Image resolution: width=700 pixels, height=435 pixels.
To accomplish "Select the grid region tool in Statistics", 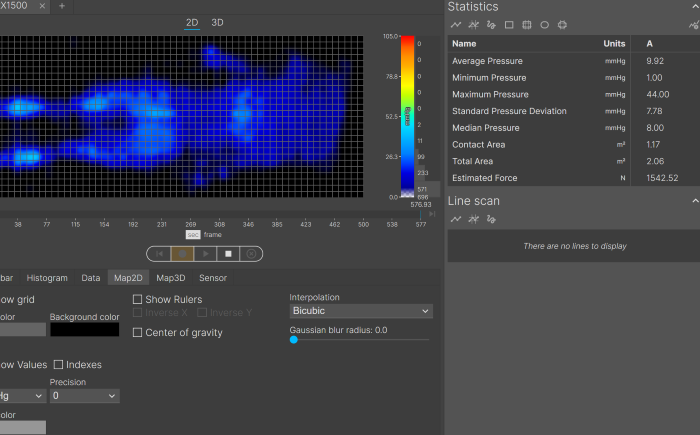I will click(x=527, y=25).
